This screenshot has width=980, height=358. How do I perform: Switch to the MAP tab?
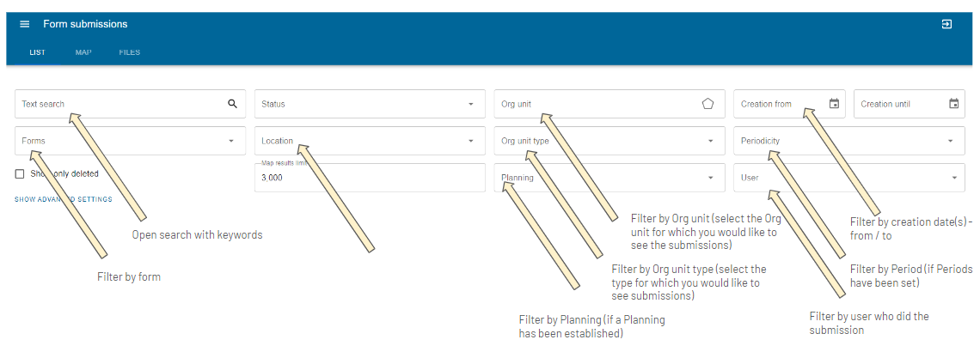[83, 52]
